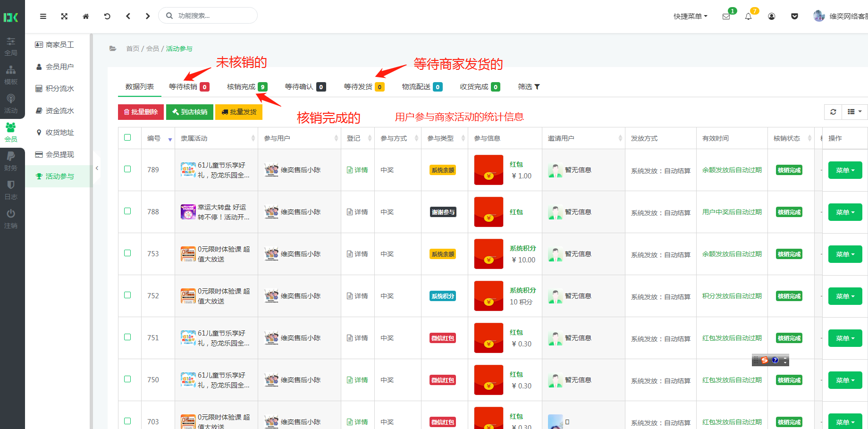Check the checkbox for row 789
Viewport: 868px width, 429px height.
(x=127, y=169)
